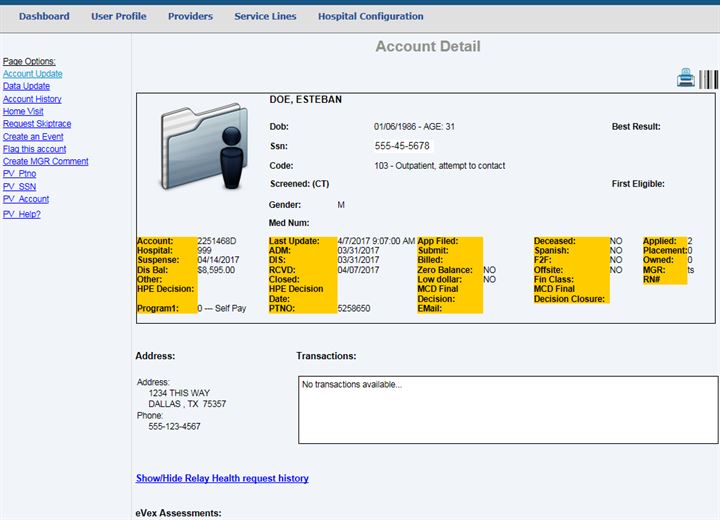Go to the Providers menu
The height and width of the screenshot is (520, 720).
[x=190, y=16]
